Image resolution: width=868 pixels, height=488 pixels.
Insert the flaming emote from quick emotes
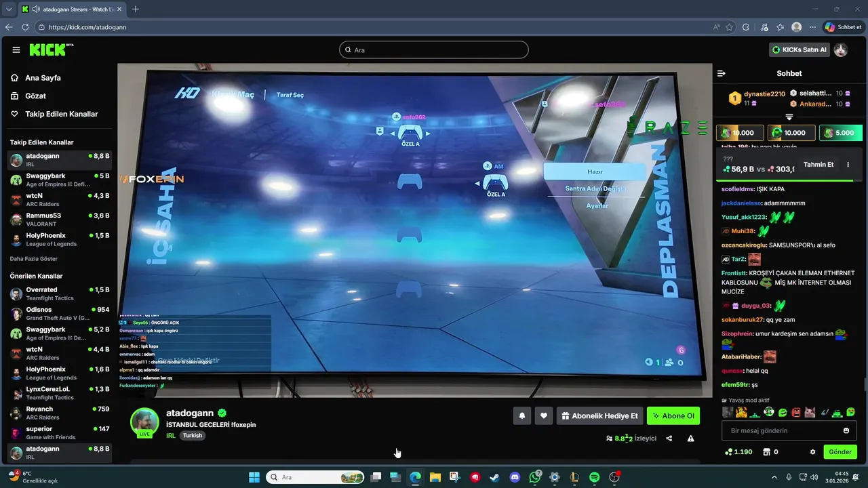[741, 412]
